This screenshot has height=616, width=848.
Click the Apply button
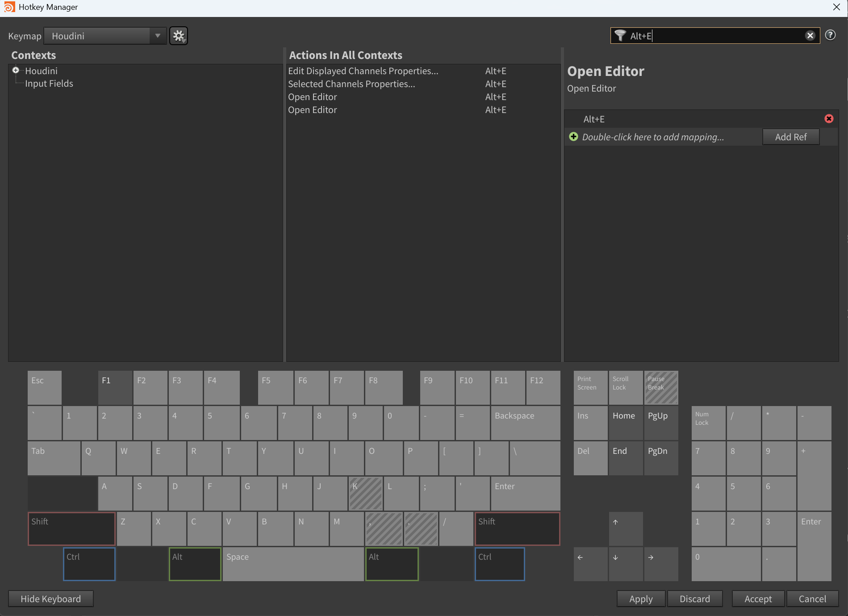pyautogui.click(x=641, y=599)
